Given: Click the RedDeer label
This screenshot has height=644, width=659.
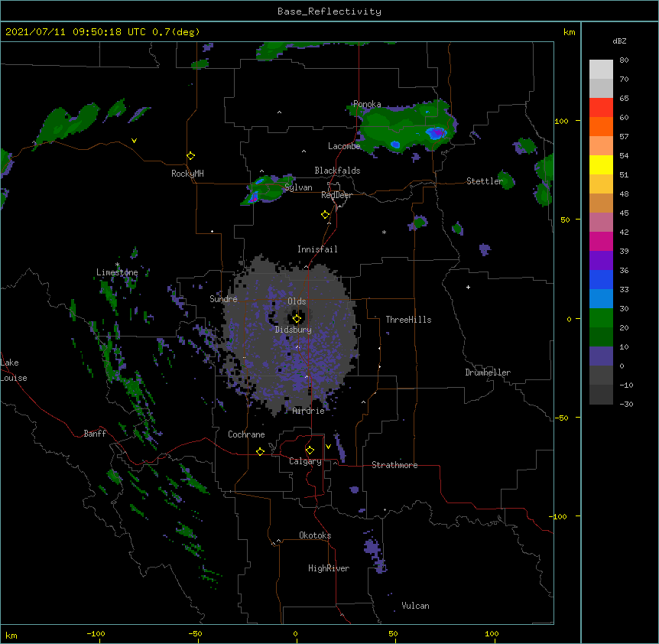Looking at the screenshot, I should [x=336, y=195].
